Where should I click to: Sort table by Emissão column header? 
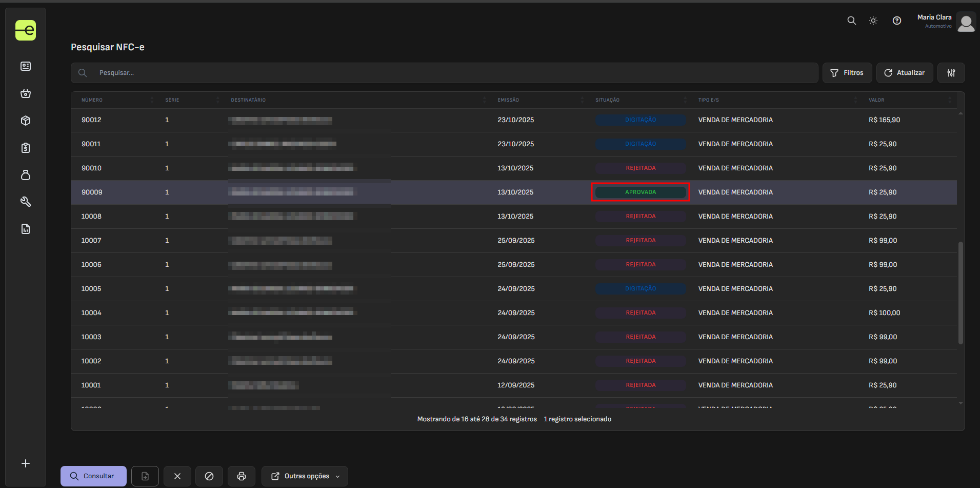pos(508,100)
